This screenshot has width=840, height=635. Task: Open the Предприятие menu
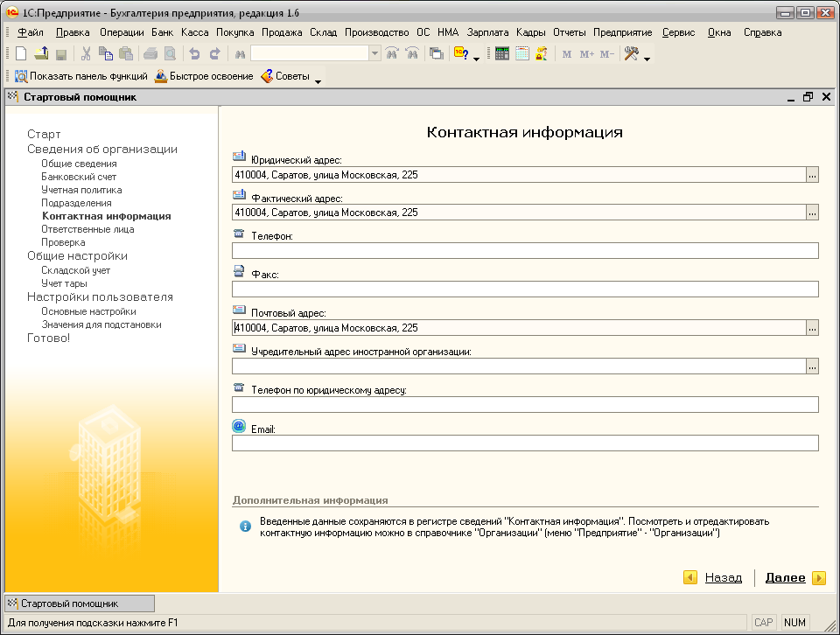click(x=622, y=32)
